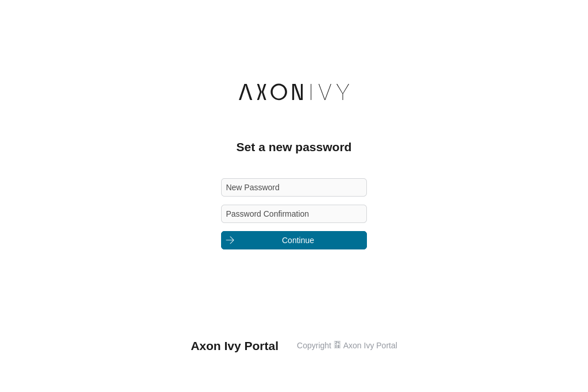The width and height of the screenshot is (588, 392).
Task: Select the bold Axon Ivy Portal footer title
Action: click(234, 345)
